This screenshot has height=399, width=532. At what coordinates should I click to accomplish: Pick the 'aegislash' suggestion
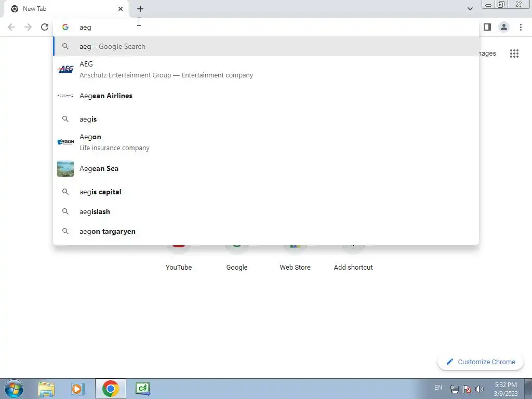266,211
